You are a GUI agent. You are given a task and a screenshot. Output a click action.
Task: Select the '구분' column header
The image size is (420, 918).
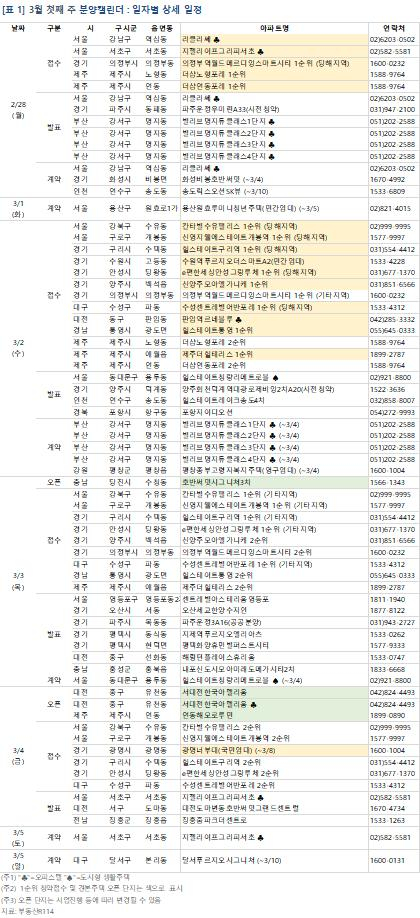(x=53, y=28)
